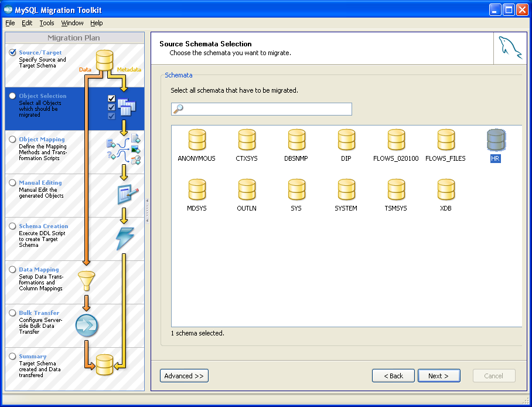532x407 pixels.
Task: Go back with the < Back button
Action: click(x=393, y=376)
